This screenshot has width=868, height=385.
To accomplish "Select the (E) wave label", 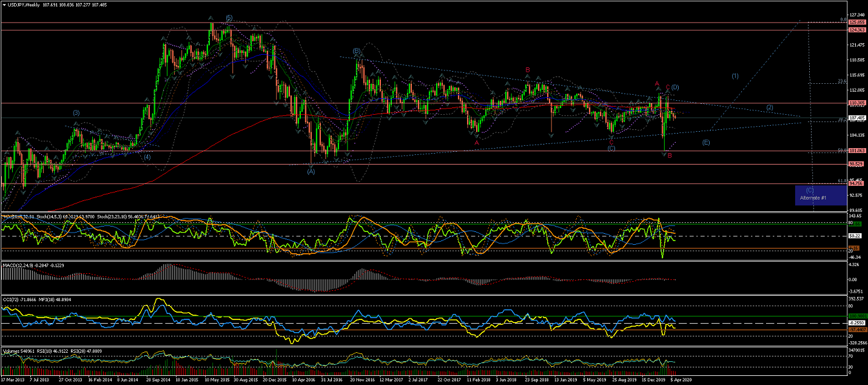I will coord(706,142).
